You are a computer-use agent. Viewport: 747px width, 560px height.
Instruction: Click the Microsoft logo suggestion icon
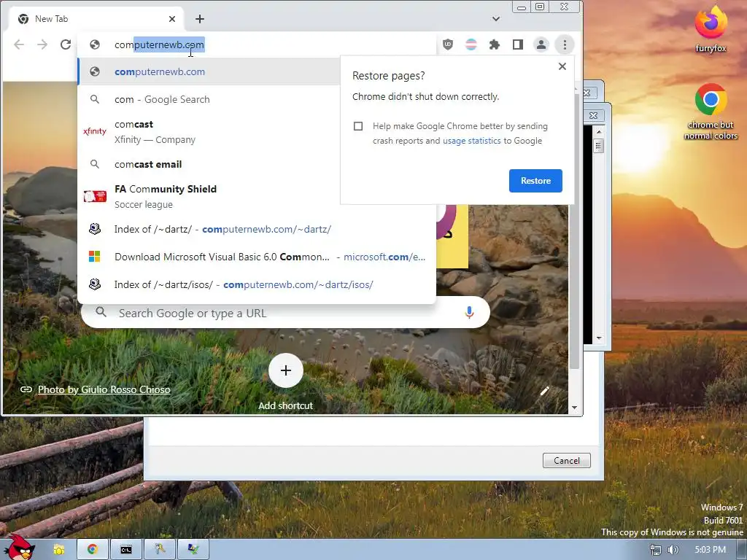[x=95, y=257]
